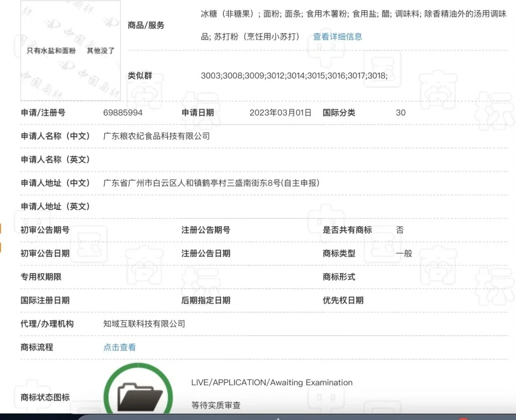Click the lower orange marker on left edge

pos(1,248)
